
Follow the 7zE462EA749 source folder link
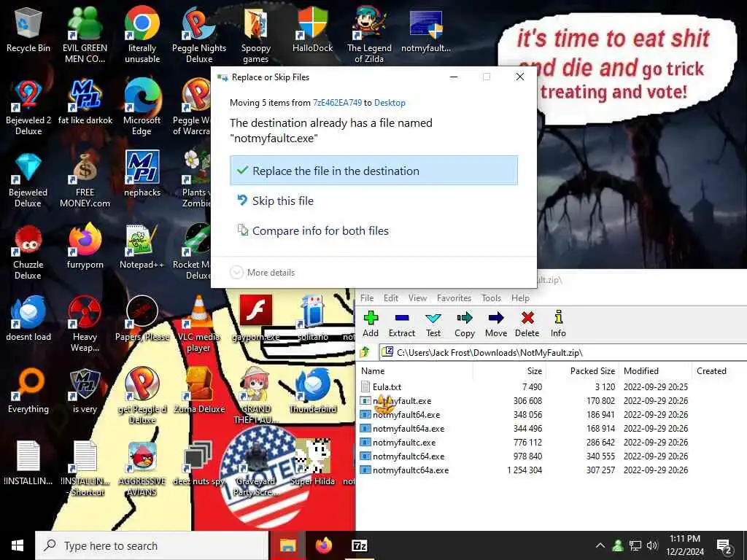pos(337,102)
